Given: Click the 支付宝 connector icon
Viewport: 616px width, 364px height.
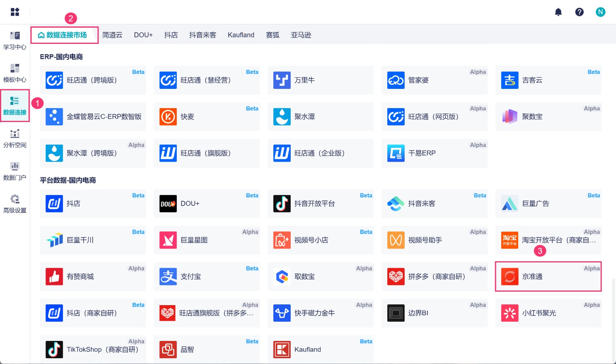Looking at the screenshot, I should [x=168, y=277].
